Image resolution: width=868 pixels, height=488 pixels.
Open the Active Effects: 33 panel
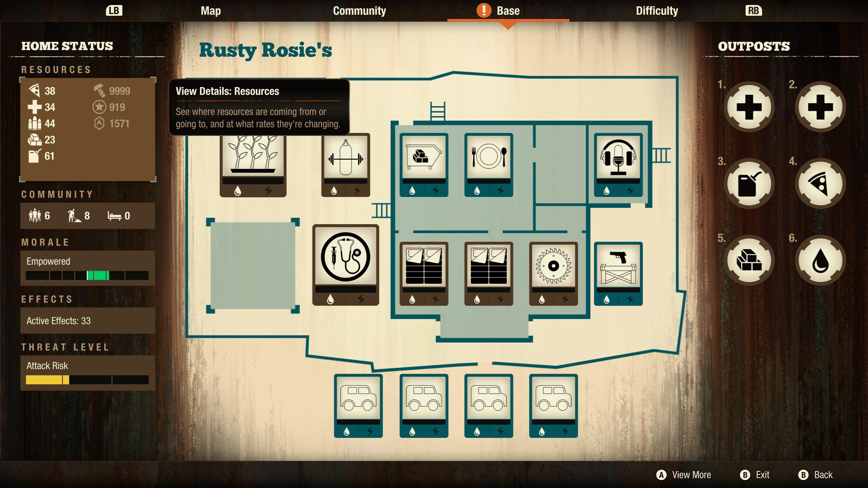pos(87,321)
